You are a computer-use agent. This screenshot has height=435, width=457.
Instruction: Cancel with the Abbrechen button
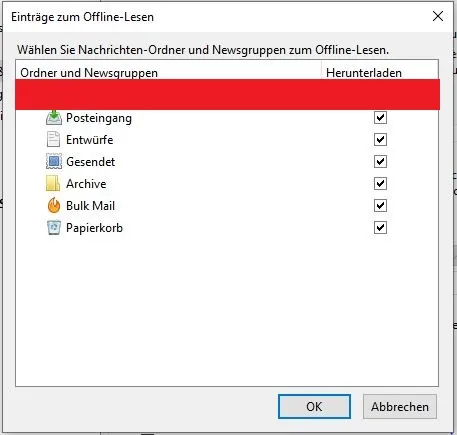[400, 406]
